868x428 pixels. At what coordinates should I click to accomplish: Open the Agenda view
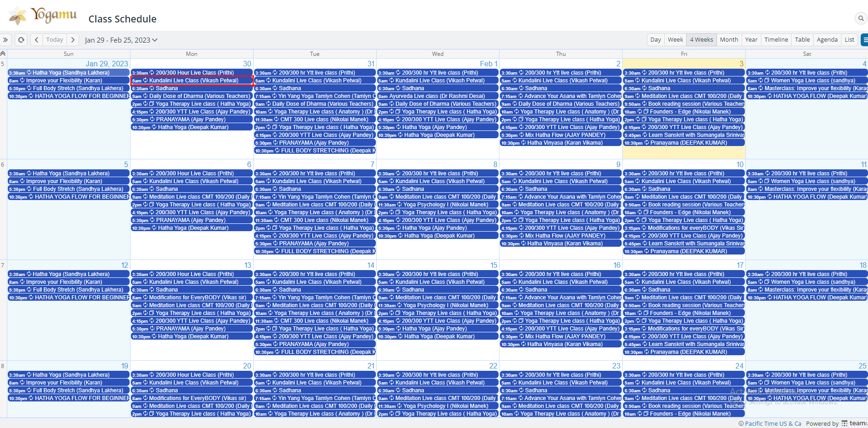coord(827,40)
